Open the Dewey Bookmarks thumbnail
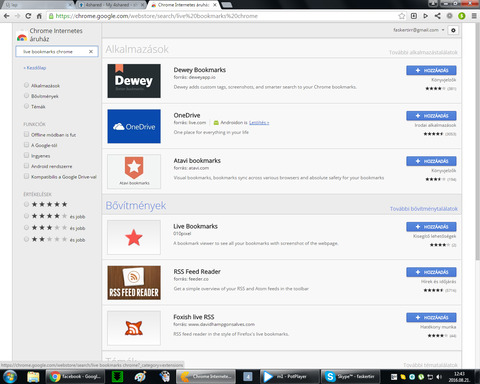 [x=134, y=81]
